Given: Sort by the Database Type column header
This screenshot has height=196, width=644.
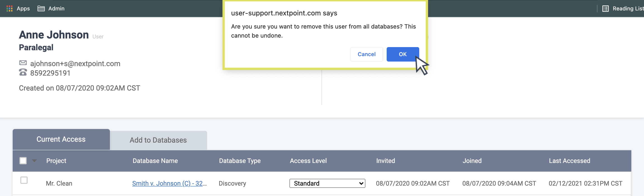Looking at the screenshot, I should (x=240, y=161).
